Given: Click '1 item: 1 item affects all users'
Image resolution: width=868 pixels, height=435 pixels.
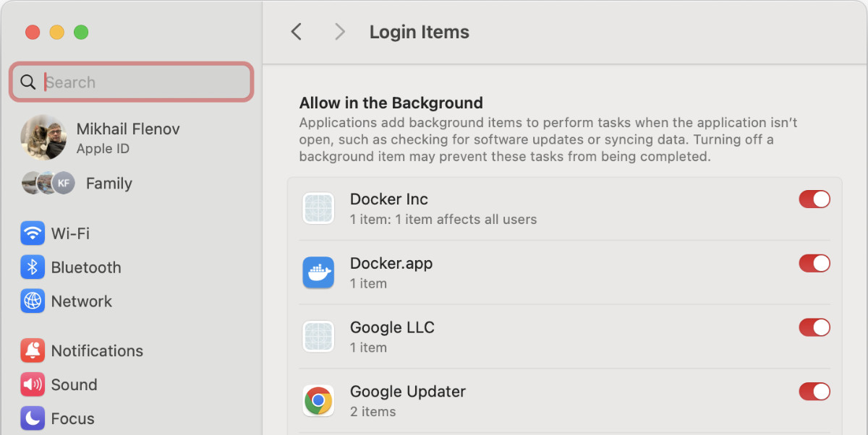Looking at the screenshot, I should point(443,219).
